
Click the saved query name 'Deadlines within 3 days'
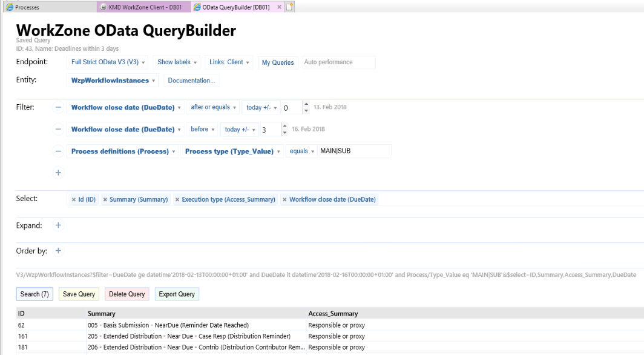[x=87, y=48]
